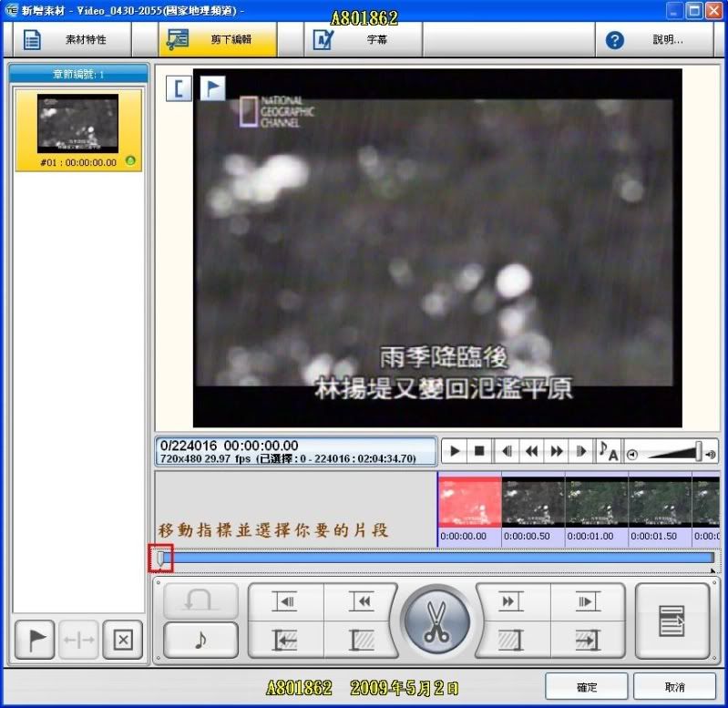This screenshot has width=728, height=708.
Task: Click the scissors cut button
Action: (437, 622)
